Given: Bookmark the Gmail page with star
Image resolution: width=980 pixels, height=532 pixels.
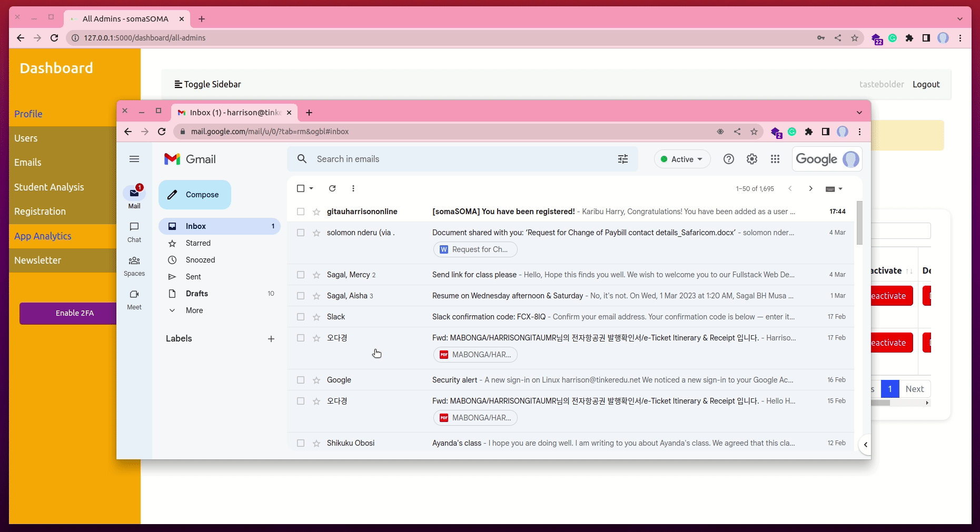Looking at the screenshot, I should (x=754, y=132).
